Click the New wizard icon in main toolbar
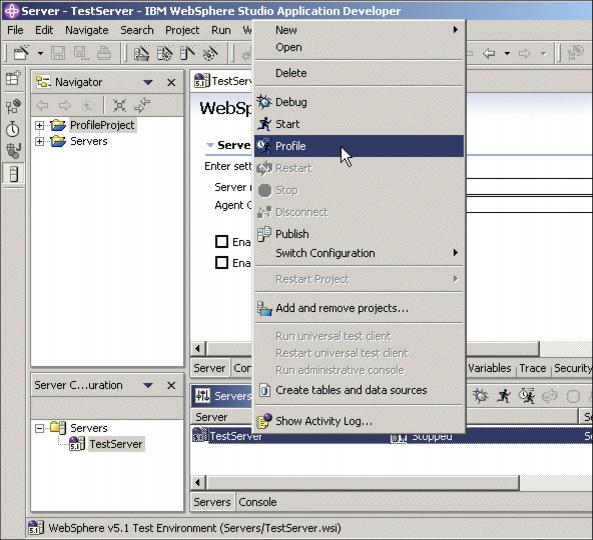The width and height of the screenshot is (593, 540). tap(22, 53)
